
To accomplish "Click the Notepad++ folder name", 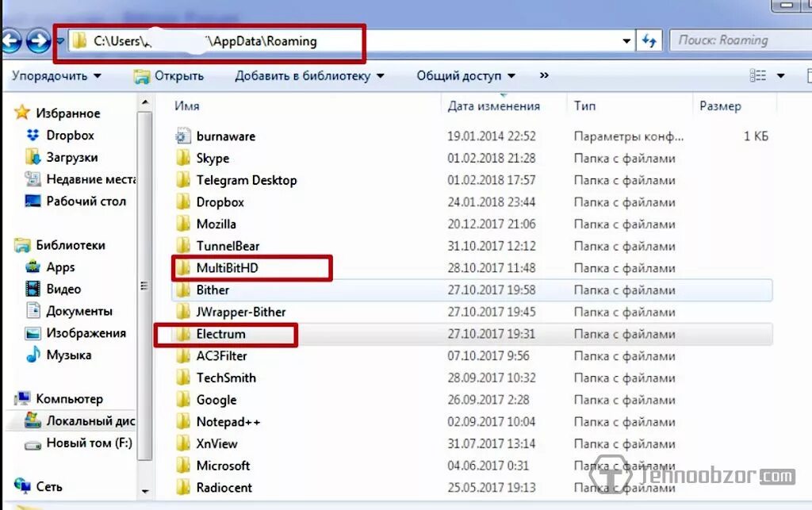I will (228, 421).
